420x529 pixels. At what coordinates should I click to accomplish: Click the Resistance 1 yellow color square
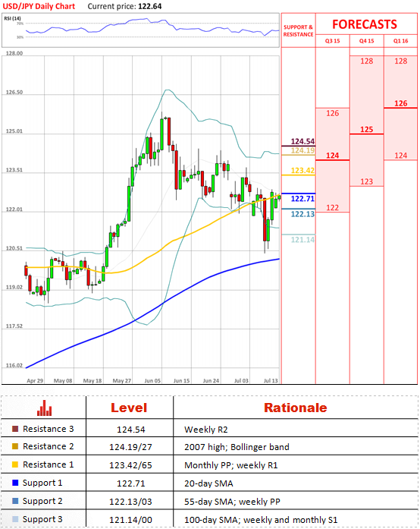coord(15,464)
